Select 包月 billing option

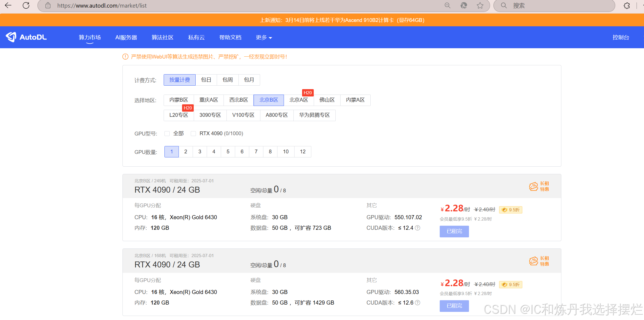click(249, 80)
